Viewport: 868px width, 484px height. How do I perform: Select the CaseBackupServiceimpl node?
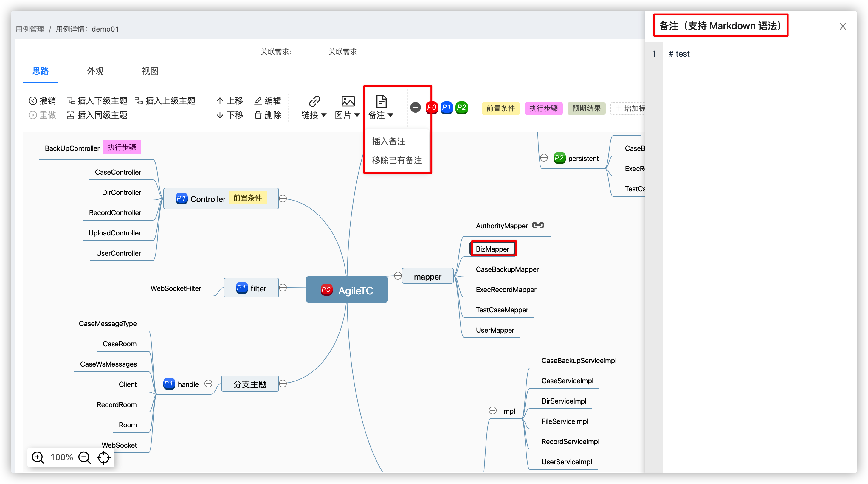click(579, 360)
